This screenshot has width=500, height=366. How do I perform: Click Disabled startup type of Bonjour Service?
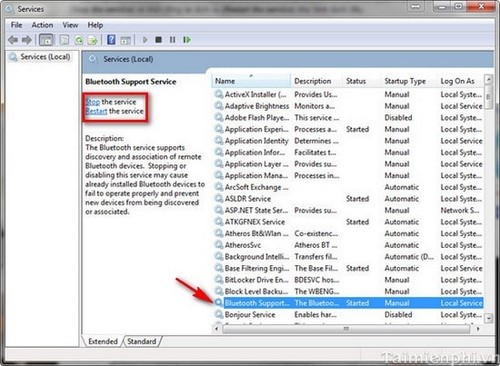click(398, 314)
